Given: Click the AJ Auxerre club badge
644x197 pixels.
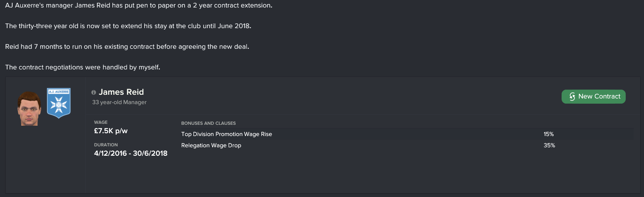Looking at the screenshot, I should point(59,103).
